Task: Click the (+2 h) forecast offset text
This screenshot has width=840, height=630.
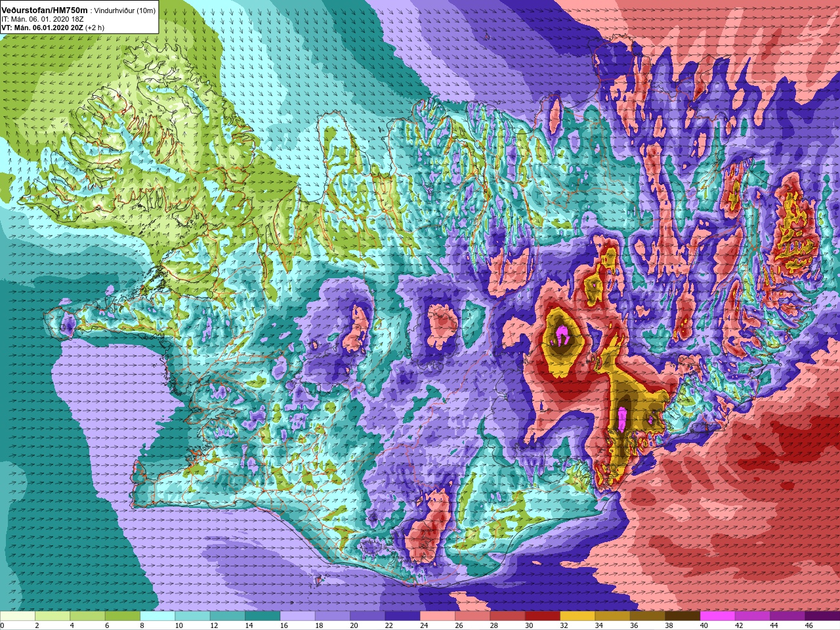Action: point(94,28)
